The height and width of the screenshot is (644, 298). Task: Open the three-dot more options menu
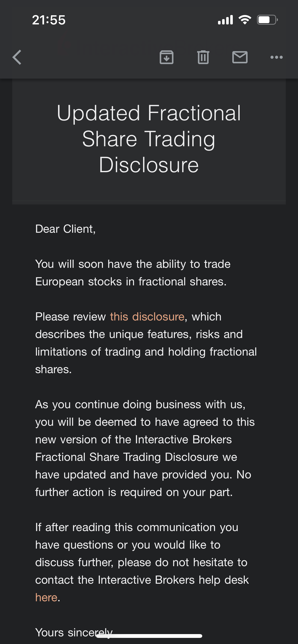(276, 57)
